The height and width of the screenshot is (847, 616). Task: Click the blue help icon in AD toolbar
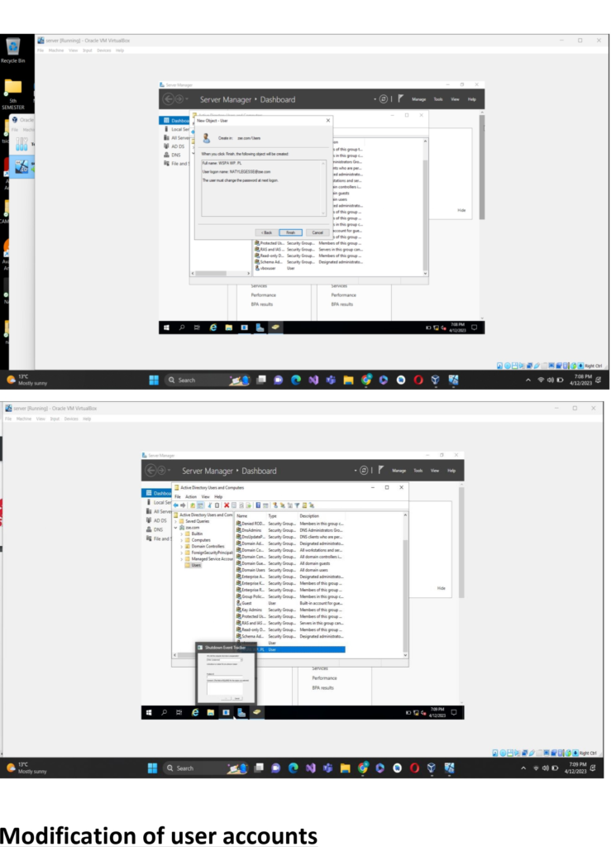click(258, 505)
